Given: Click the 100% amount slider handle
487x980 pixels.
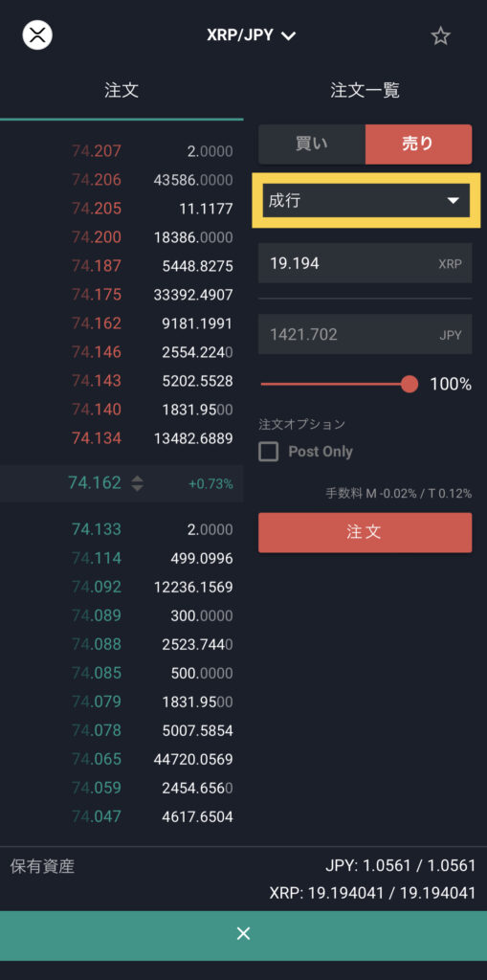Looking at the screenshot, I should tap(410, 384).
